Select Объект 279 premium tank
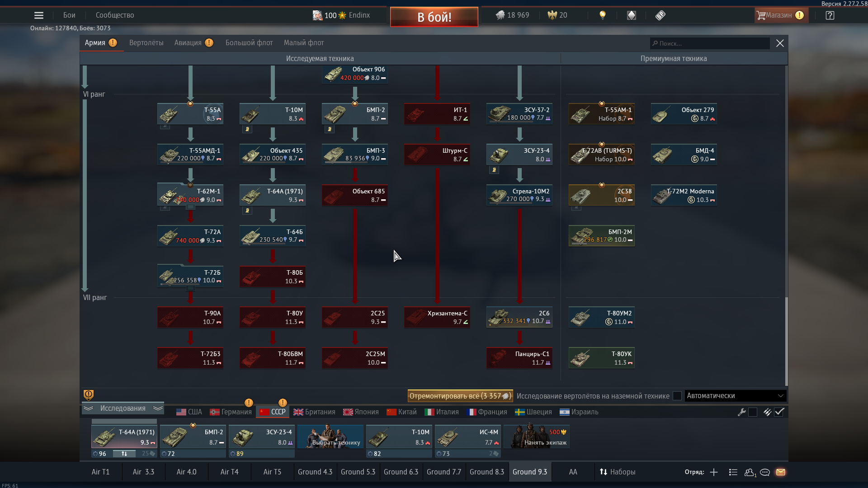 (684, 114)
